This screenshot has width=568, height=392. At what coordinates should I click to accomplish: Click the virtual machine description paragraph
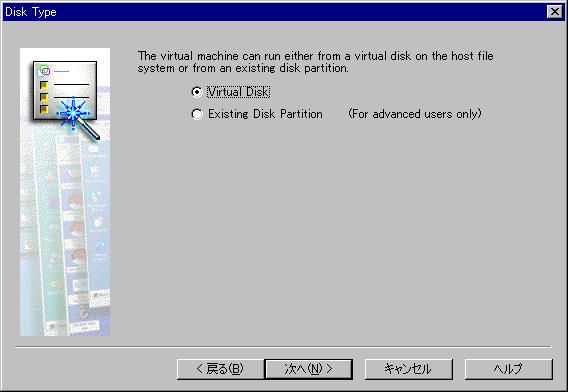pyautogui.click(x=316, y=62)
